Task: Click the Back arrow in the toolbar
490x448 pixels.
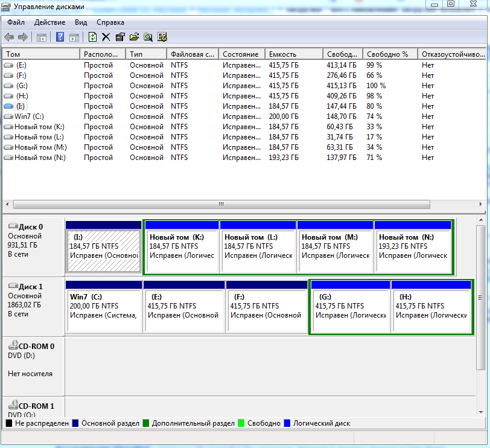Action: point(9,37)
